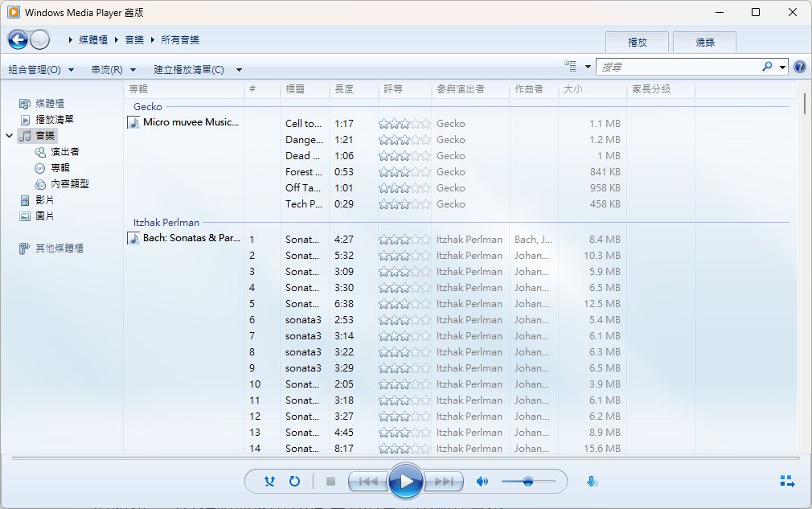Click the rip/download arrow icon
This screenshot has width=812, height=509.
point(592,482)
